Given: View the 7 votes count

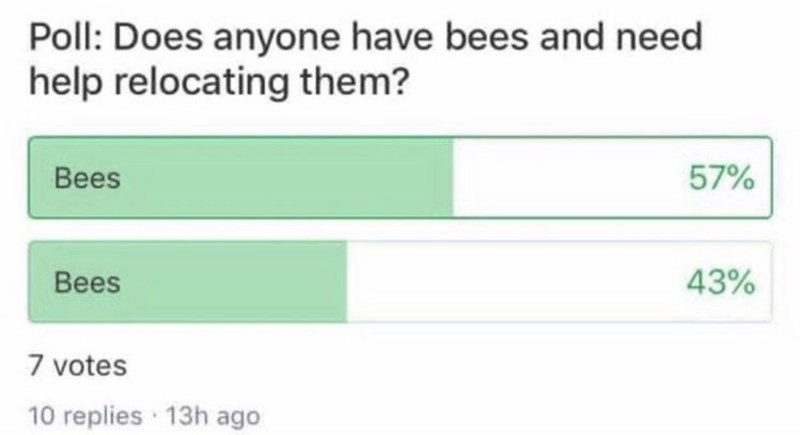Looking at the screenshot, I should (x=78, y=366).
